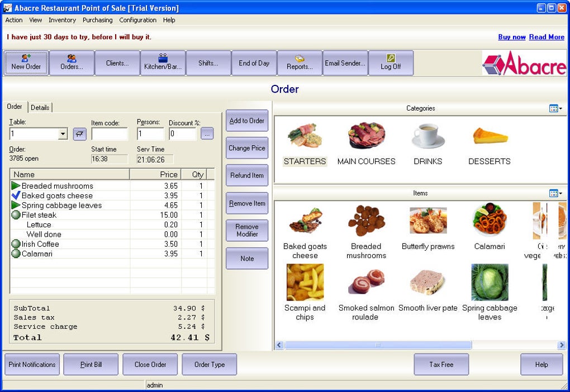Open the Categories view options dropdown
Viewport: 570px width, 392px height.
555,108
